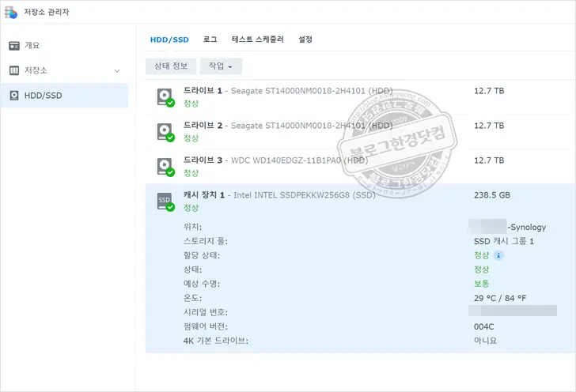The width and height of the screenshot is (576, 392).
Task: Click 12.7 TB capacity of 드라이브 2
Action: click(489, 126)
